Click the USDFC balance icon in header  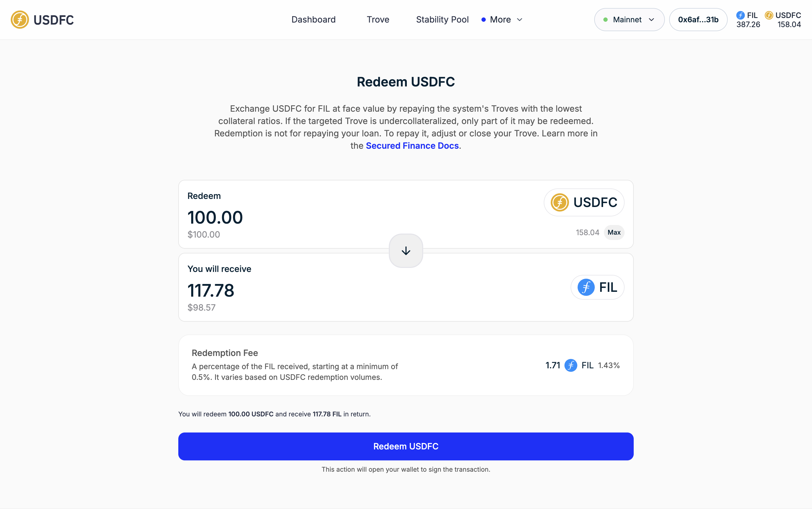click(x=769, y=15)
